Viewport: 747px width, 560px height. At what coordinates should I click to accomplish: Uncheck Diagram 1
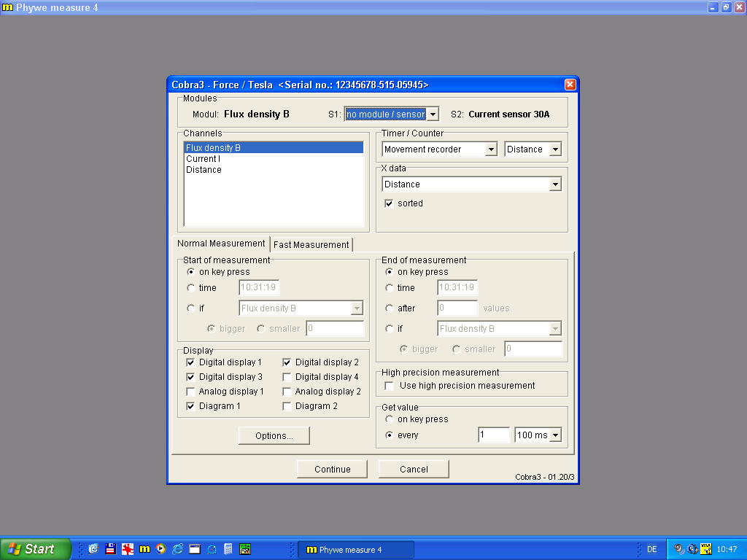pos(190,406)
